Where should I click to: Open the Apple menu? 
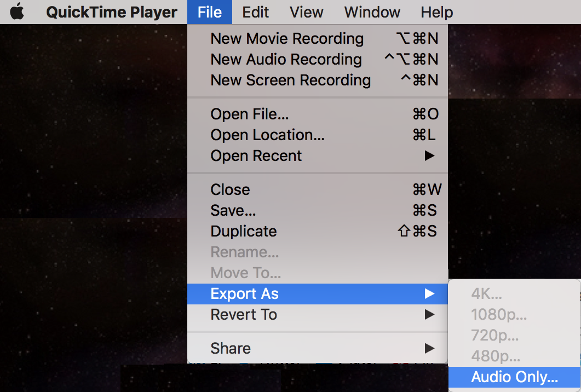[x=16, y=12]
